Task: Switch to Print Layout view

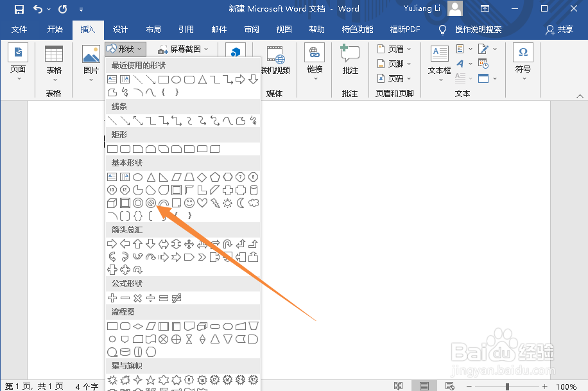Action: tap(424, 386)
